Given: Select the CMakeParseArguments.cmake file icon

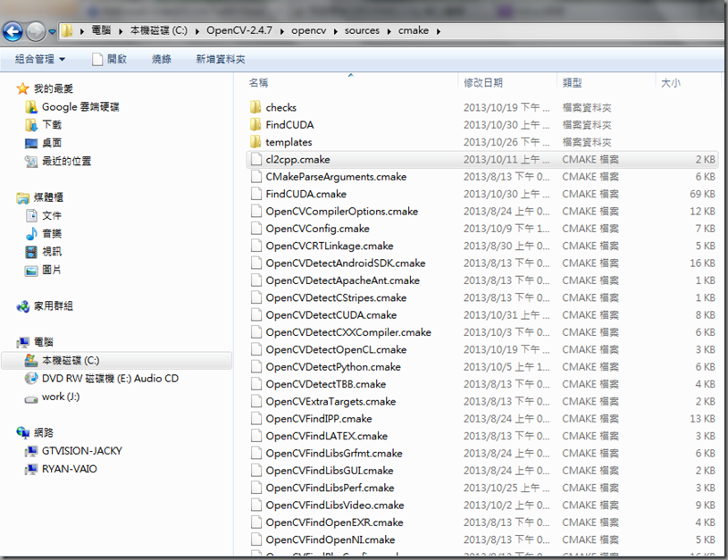Looking at the screenshot, I should [255, 177].
